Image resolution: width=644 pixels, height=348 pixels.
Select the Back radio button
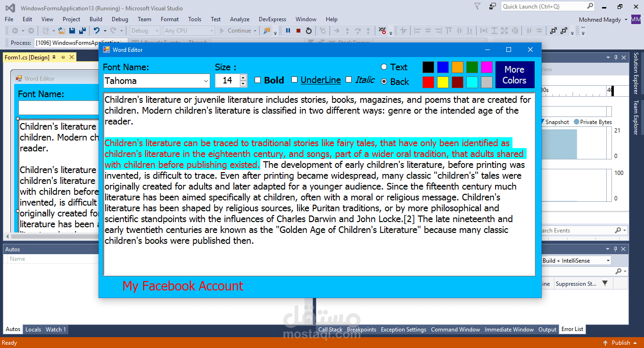pos(384,81)
